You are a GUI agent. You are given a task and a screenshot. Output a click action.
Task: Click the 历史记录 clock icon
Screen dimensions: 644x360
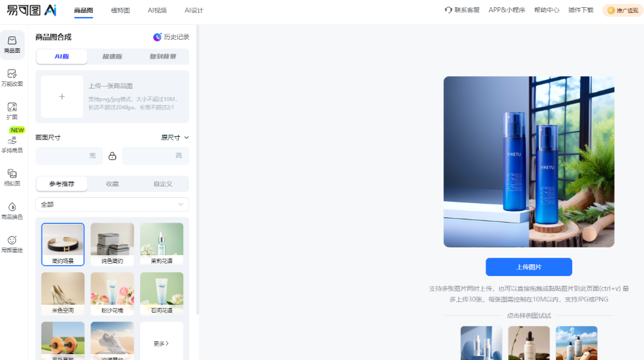point(157,37)
